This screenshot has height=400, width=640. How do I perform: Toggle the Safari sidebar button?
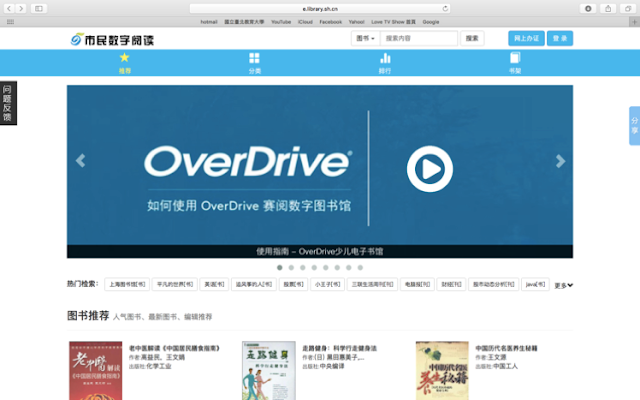(x=39, y=8)
